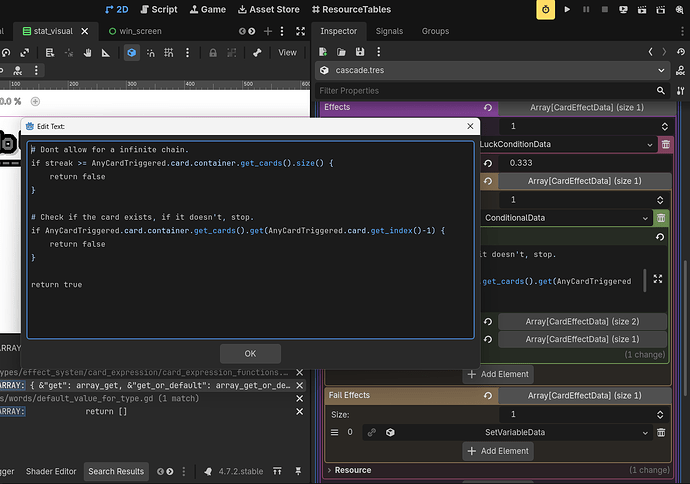Toggle distraction-free mode icon

point(301,31)
